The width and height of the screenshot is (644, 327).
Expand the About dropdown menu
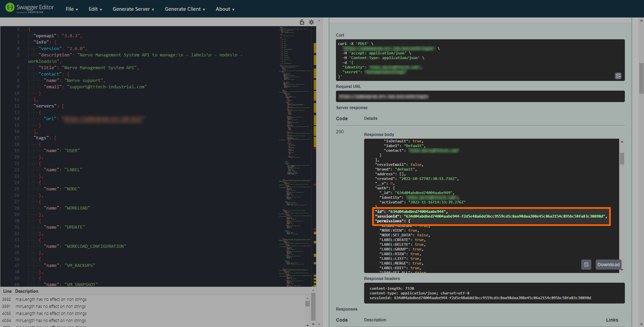[x=225, y=9]
